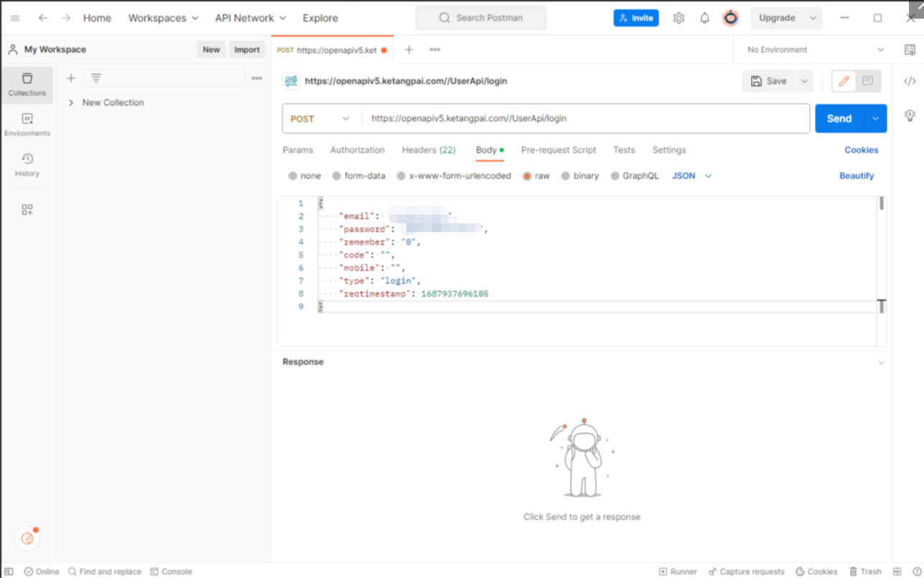924x578 pixels.
Task: Open Postbot icon at bottom left
Action: click(27, 538)
